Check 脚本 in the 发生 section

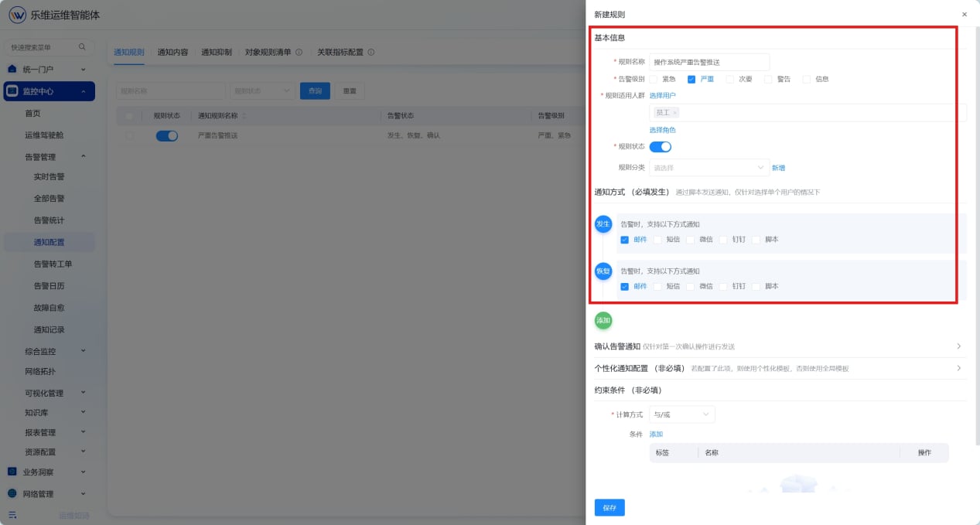756,240
